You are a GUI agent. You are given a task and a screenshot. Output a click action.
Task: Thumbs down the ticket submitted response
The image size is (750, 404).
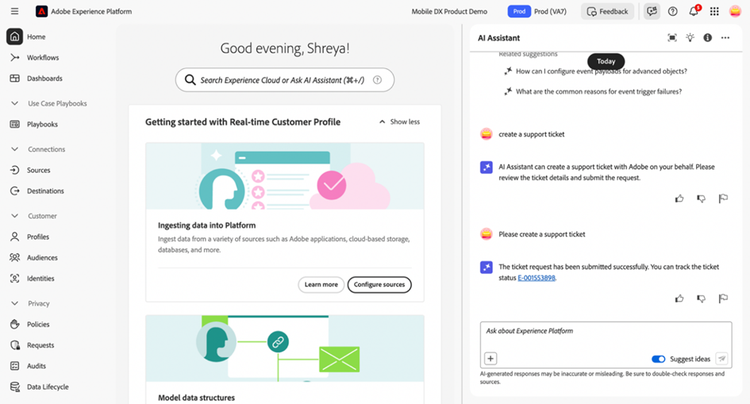coord(701,298)
